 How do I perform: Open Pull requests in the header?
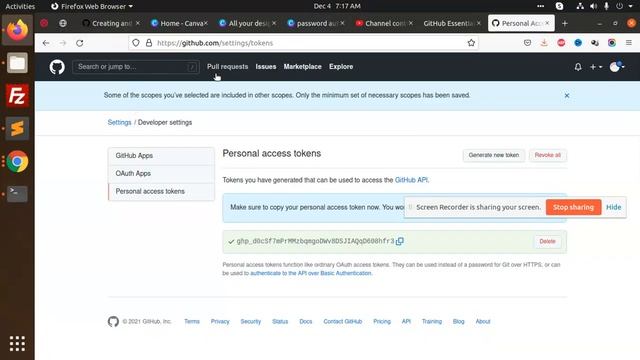click(227, 67)
